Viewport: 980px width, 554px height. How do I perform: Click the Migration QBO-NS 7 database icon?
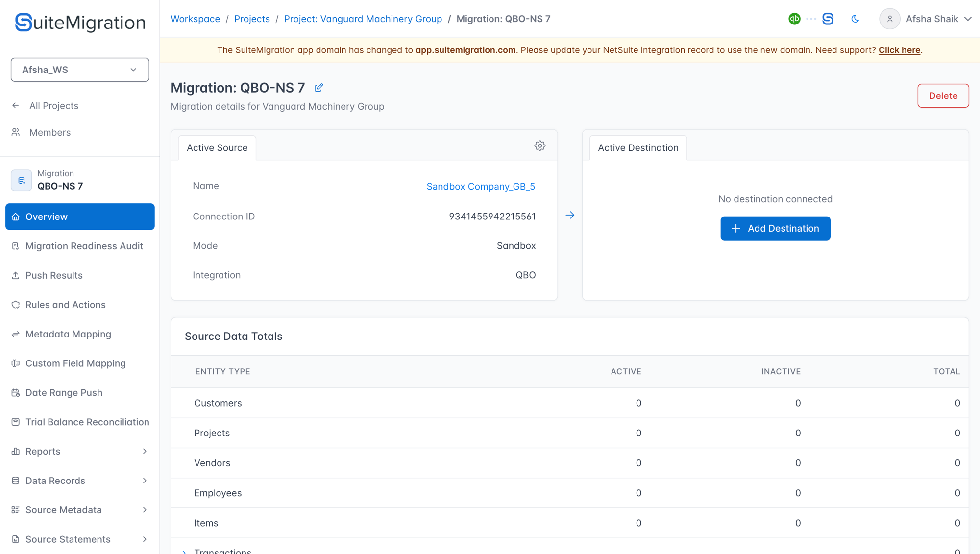point(21,180)
